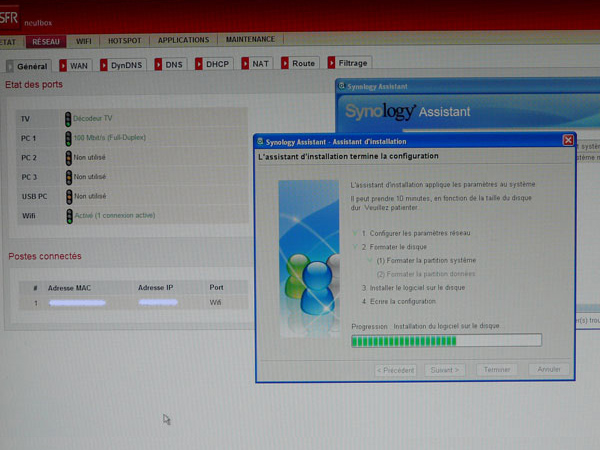Open the NAT sub-tab
Screen dimensions: 600x450
[x=256, y=63]
